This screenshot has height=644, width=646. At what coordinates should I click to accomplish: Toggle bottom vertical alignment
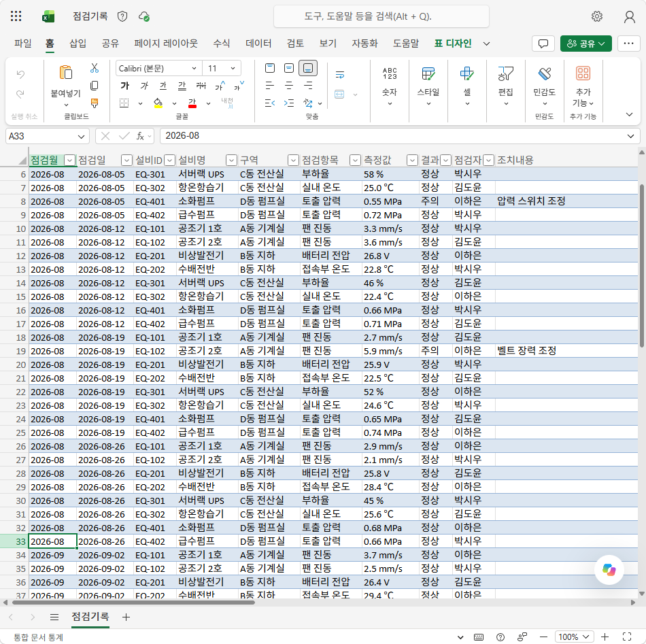308,68
